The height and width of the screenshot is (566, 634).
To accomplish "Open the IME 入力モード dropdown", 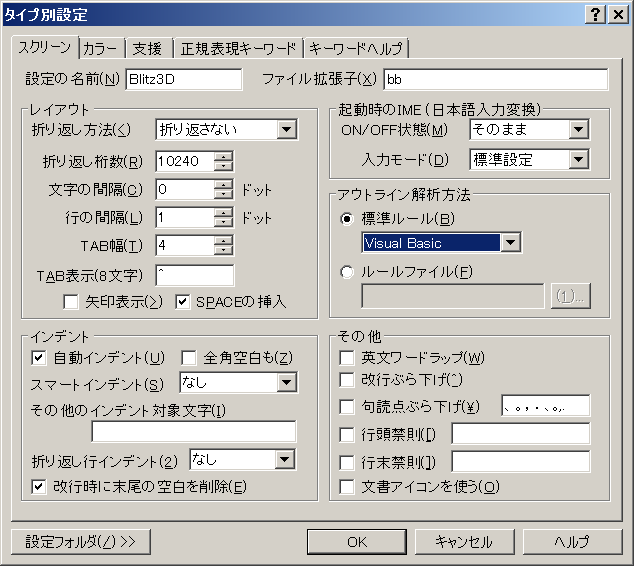I will (579, 159).
